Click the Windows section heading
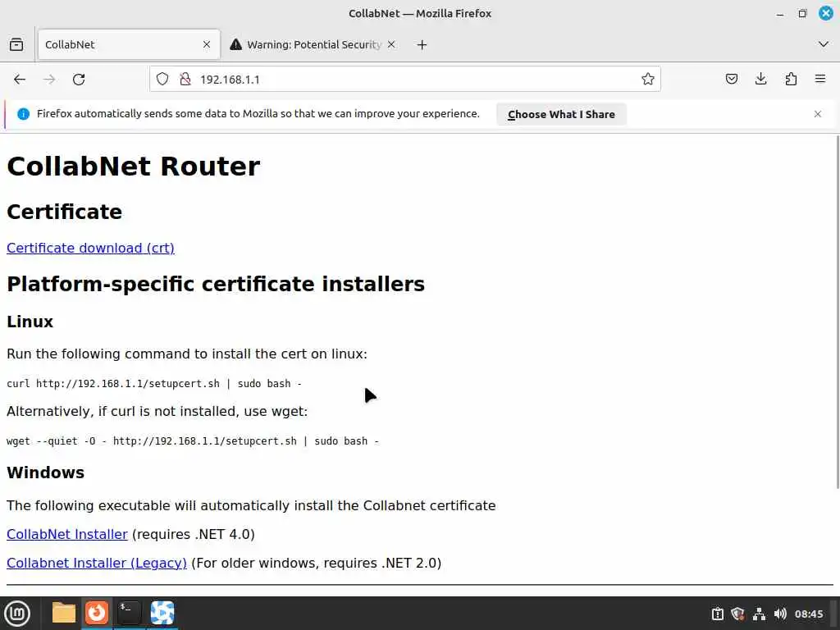This screenshot has width=840, height=630. 46,472
